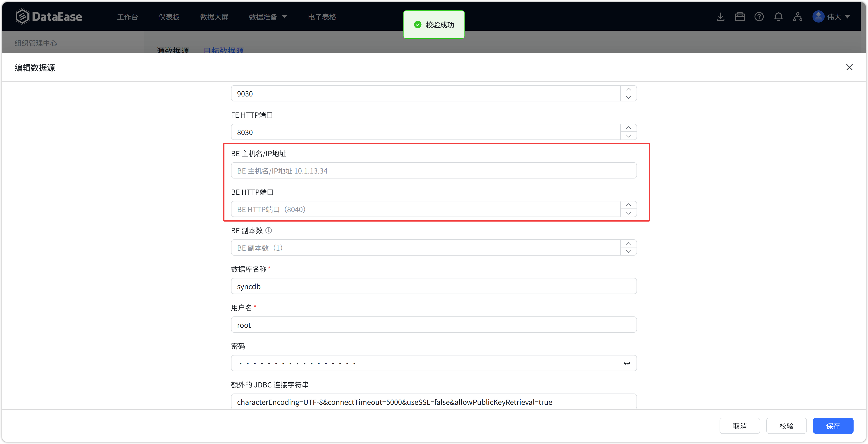
Task: Expand the 数据准备 menu dropdown
Action: click(284, 17)
